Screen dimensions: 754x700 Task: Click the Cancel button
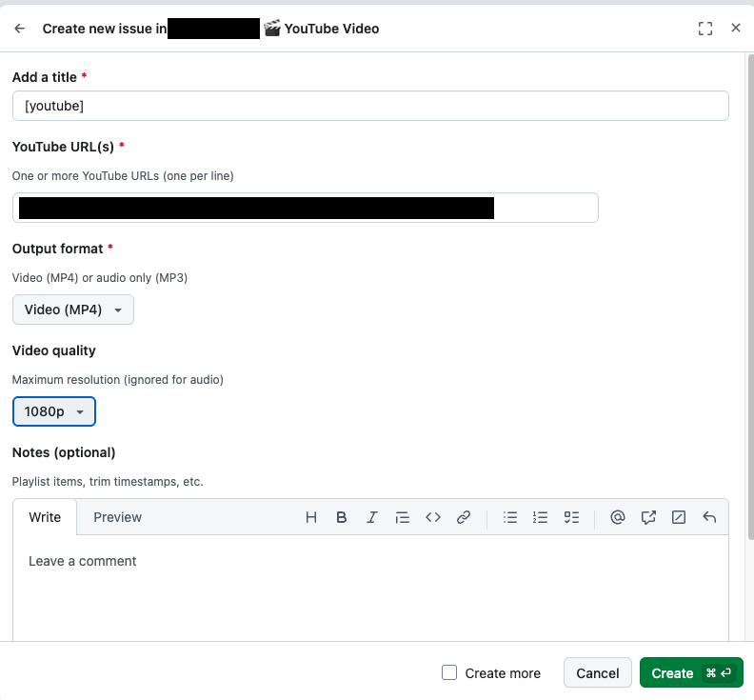(597, 672)
